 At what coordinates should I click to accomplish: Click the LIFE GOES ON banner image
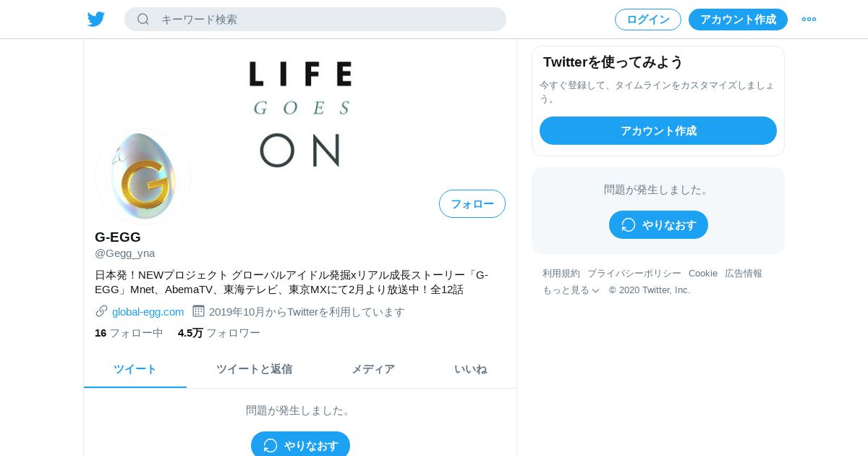pyautogui.click(x=300, y=114)
